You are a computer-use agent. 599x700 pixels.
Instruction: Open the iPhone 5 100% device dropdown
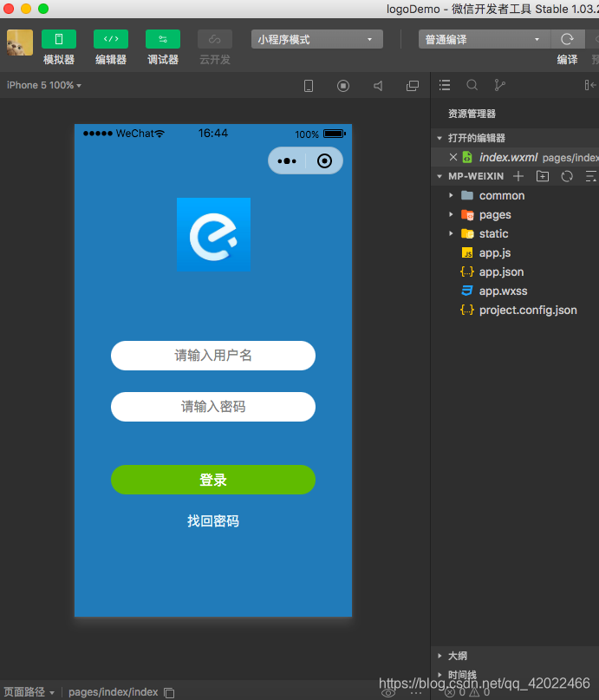(43, 85)
